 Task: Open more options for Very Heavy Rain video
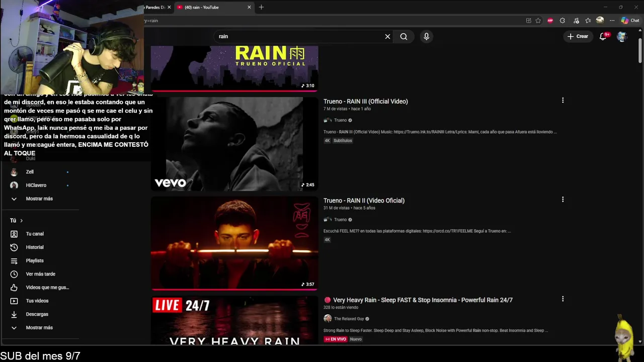pos(562,299)
